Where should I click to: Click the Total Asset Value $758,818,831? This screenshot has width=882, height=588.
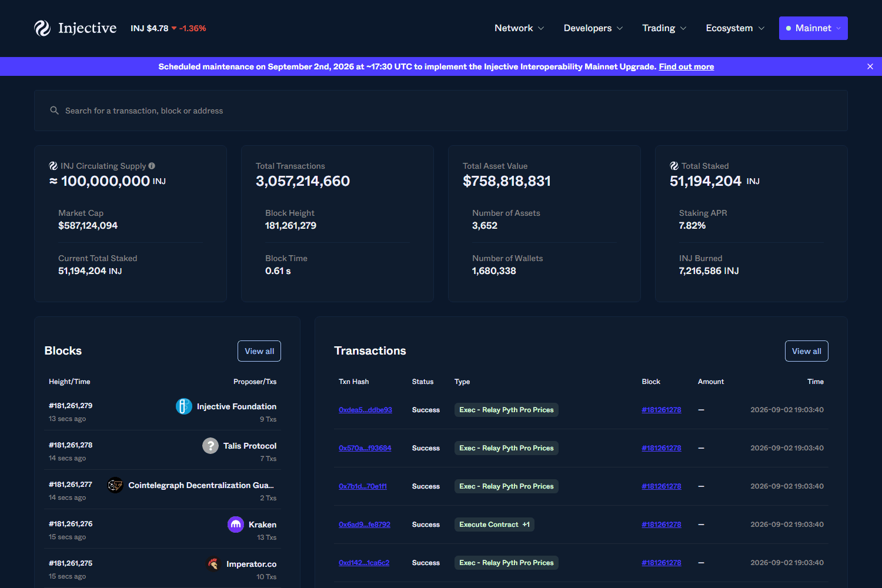[x=507, y=181]
